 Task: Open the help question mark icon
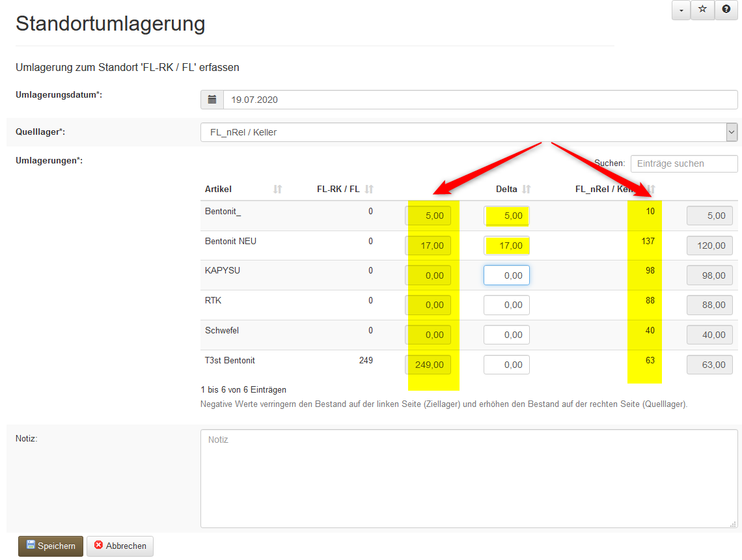click(726, 10)
